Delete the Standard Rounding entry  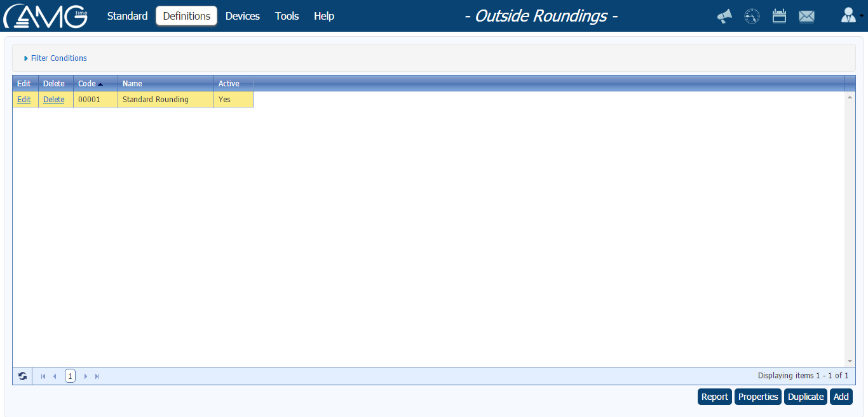tap(54, 100)
